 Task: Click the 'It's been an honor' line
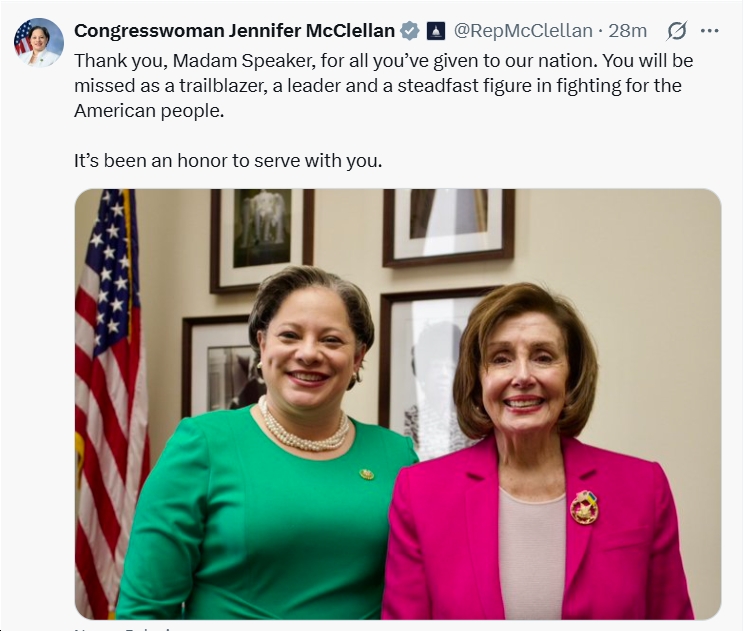[228, 160]
